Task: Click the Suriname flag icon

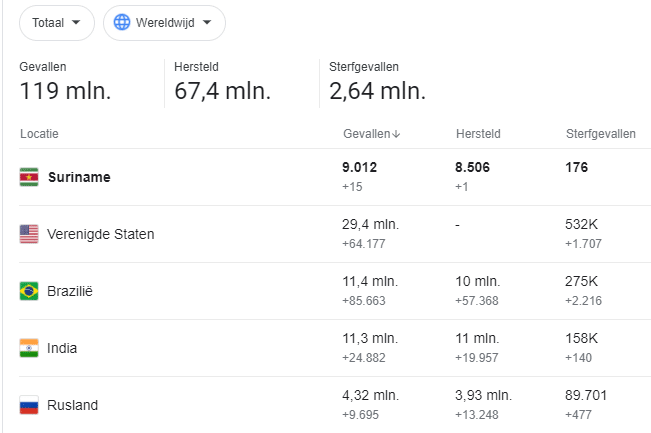Action: [x=29, y=177]
